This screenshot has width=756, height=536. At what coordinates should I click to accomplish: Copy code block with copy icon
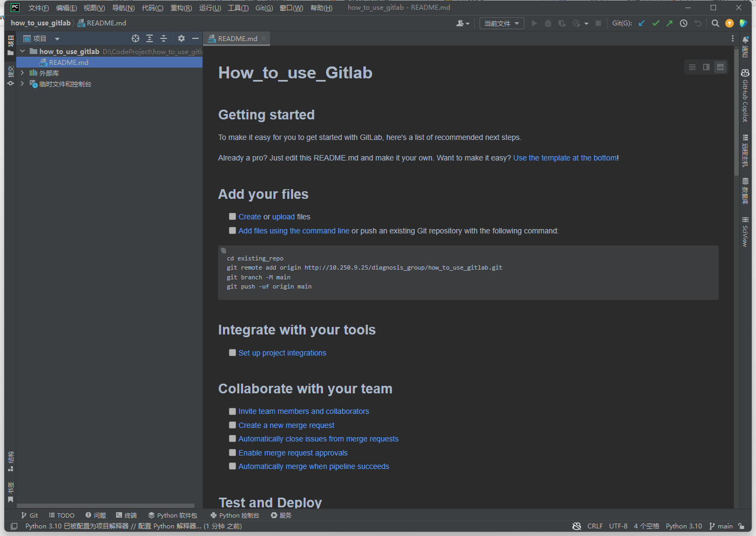[x=224, y=251]
